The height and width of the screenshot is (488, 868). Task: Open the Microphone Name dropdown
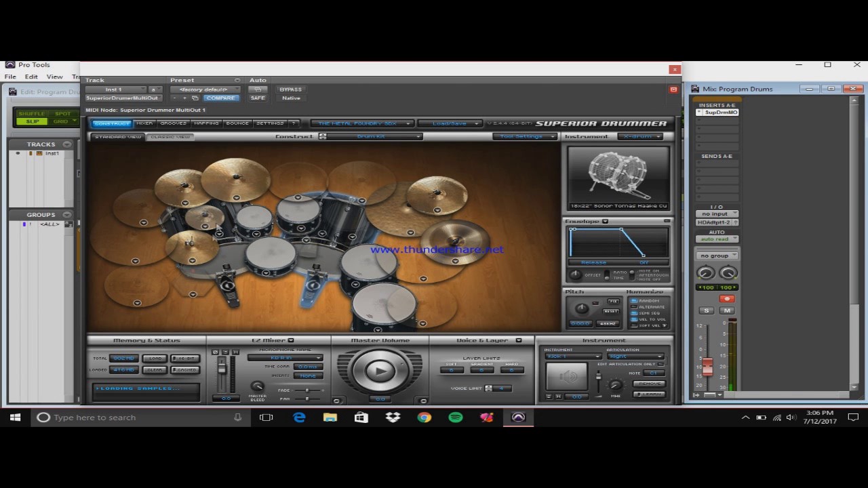point(285,357)
